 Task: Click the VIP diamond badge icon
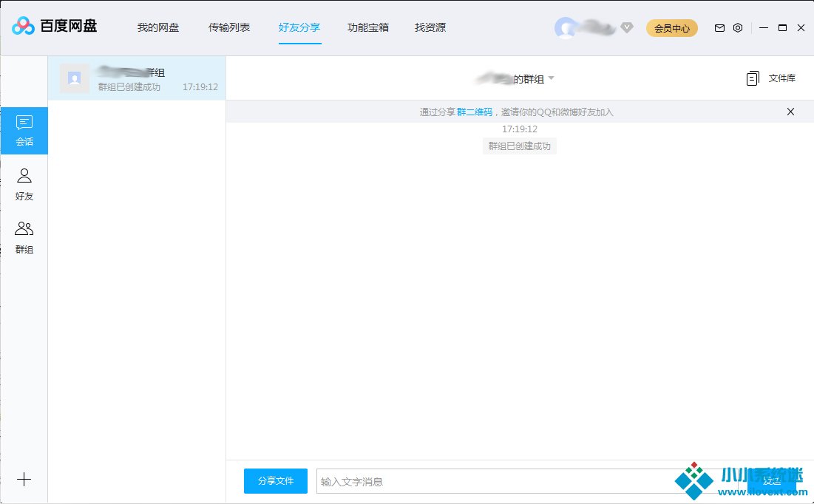point(627,28)
